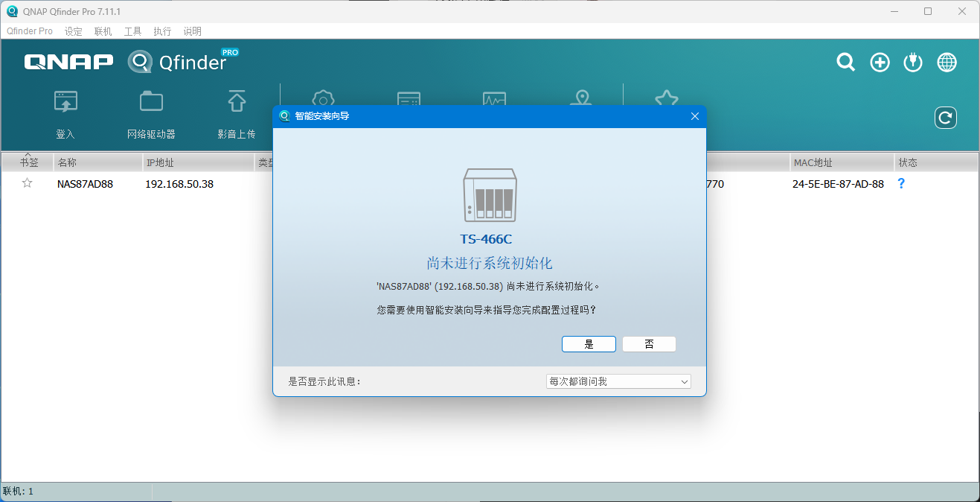Click MAC address 24-5E-BE-87-AD-88 cell

point(838,184)
